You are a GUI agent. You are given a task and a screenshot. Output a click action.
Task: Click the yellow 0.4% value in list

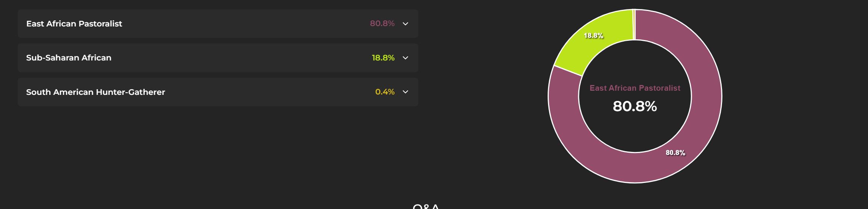[385, 92]
